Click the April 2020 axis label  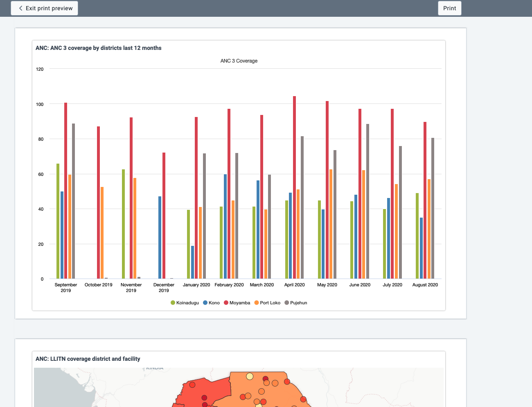295,285
